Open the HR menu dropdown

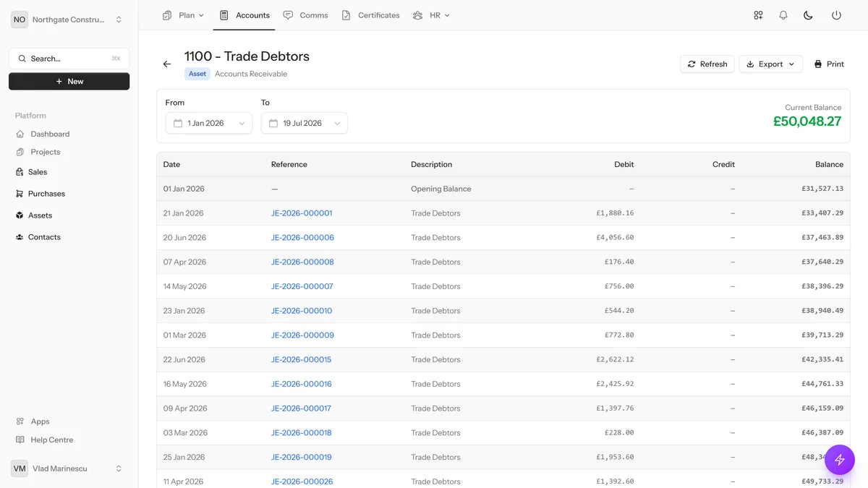click(x=431, y=15)
